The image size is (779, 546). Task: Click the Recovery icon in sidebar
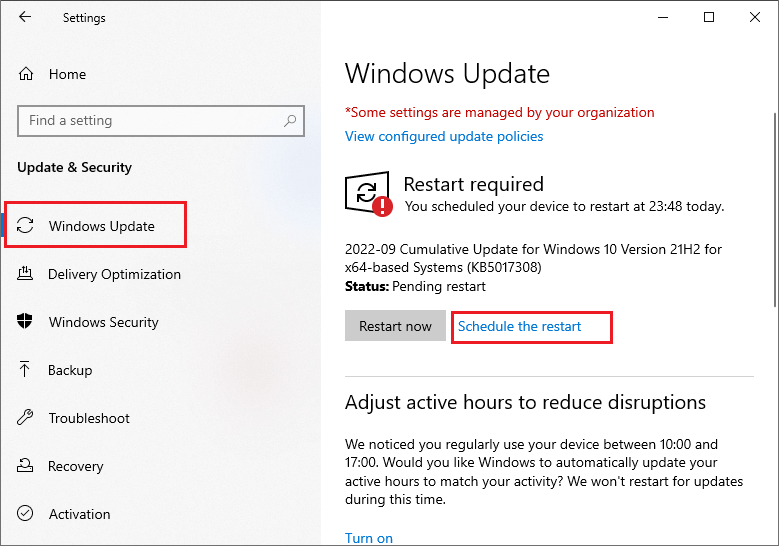[25, 466]
